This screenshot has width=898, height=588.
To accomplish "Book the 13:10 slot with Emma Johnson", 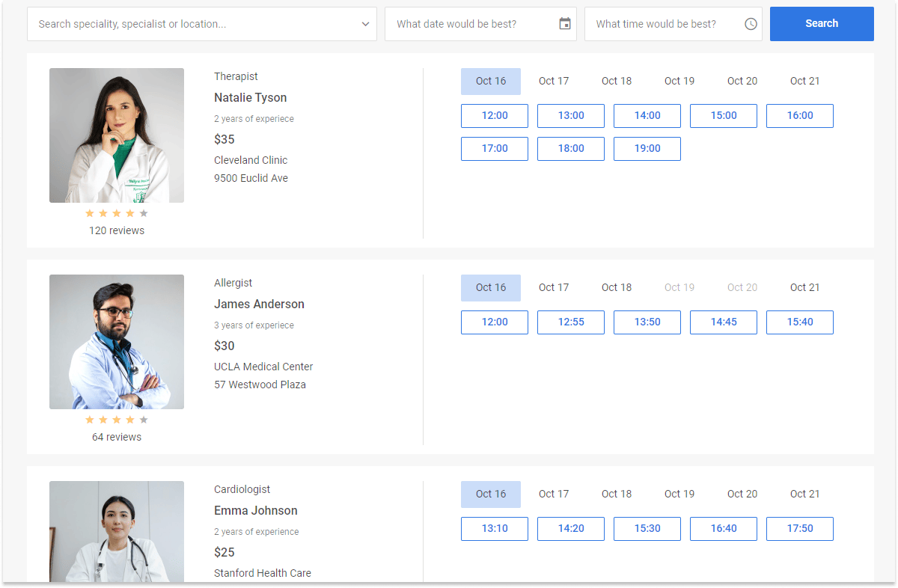I will click(495, 529).
